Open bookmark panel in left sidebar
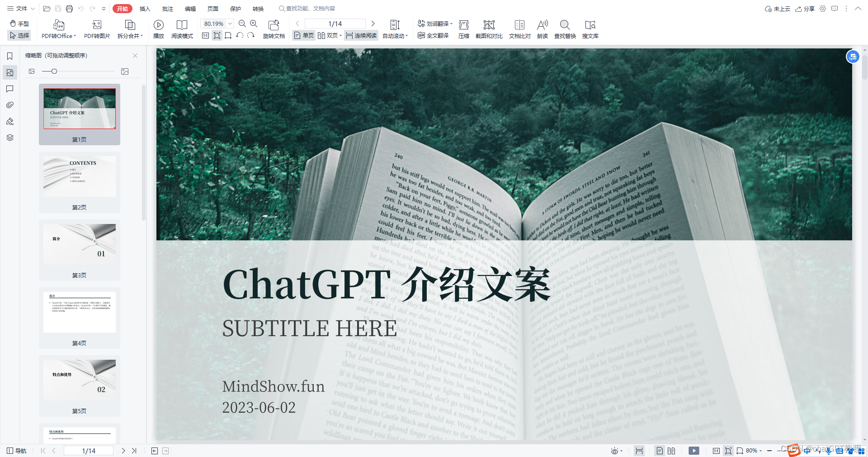This screenshot has width=868, height=457. pyautogui.click(x=10, y=56)
